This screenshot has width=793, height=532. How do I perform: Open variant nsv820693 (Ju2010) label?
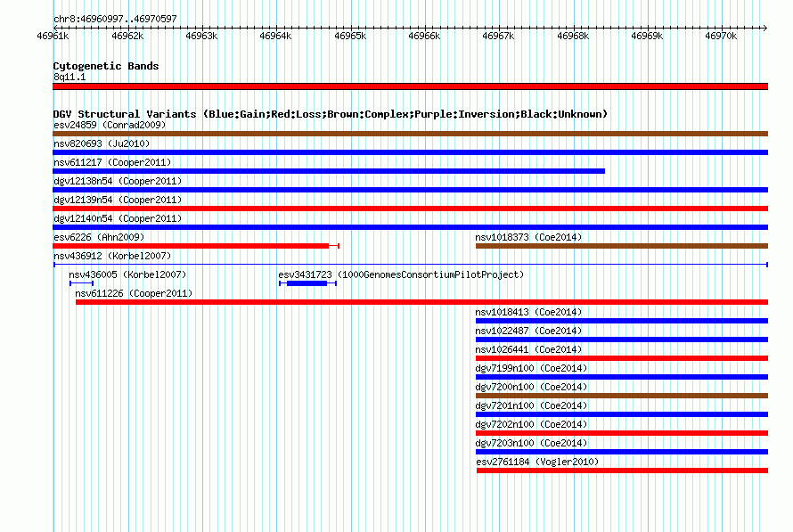coord(102,143)
